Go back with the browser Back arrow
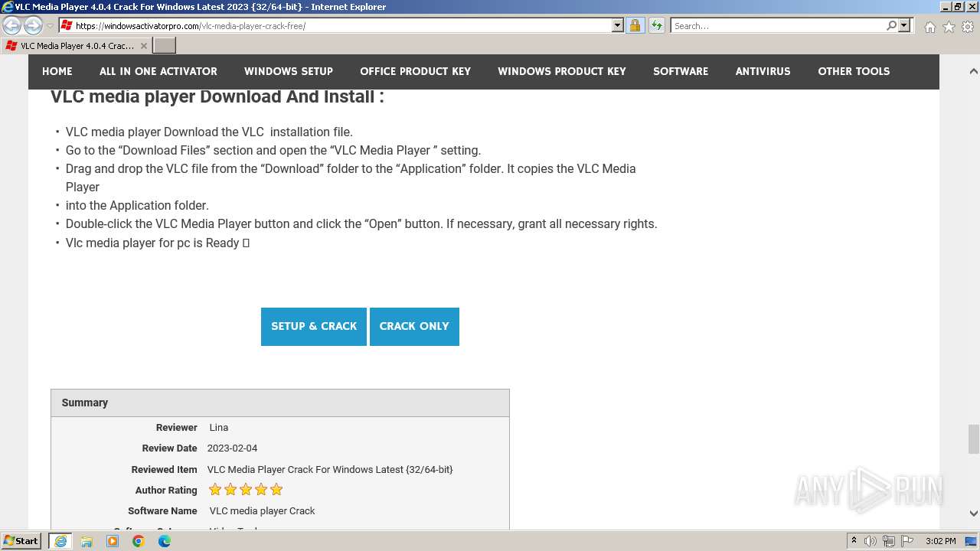This screenshot has width=980, height=551. [x=12, y=26]
